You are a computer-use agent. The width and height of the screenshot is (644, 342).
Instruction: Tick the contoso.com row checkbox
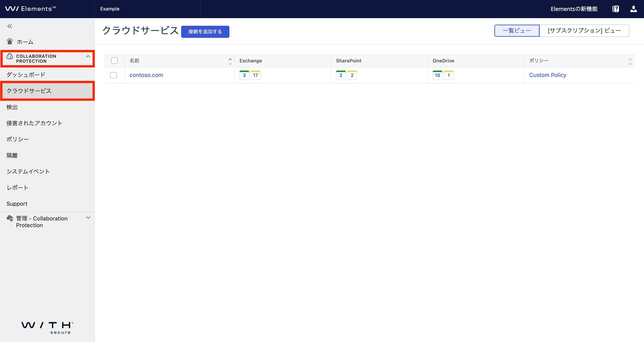(x=114, y=75)
